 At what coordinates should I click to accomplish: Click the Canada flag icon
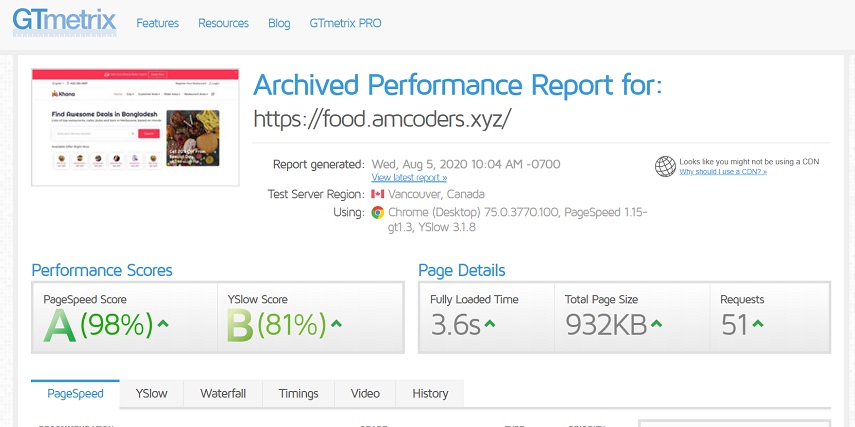pos(378,194)
